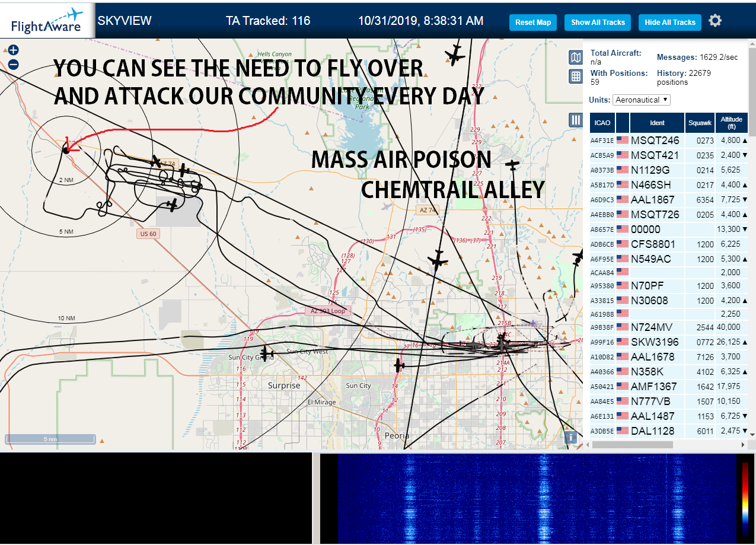Select aircraft AAL1487 row
The image size is (756, 545).
[669, 416]
